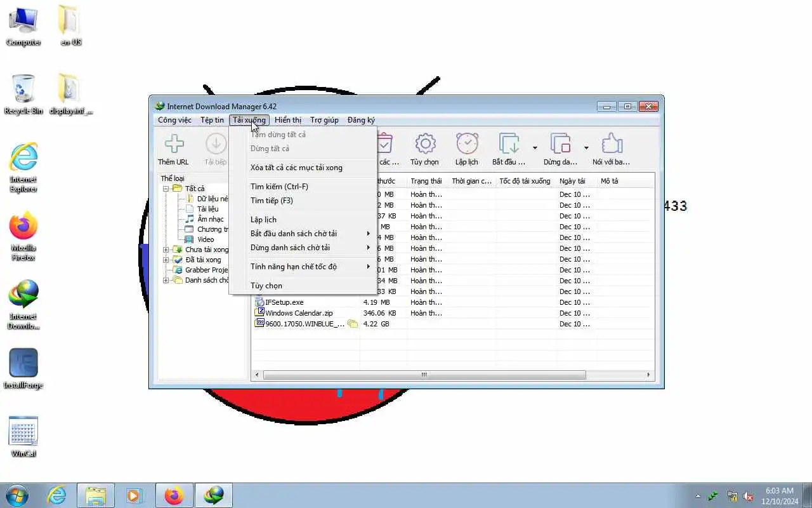Open Tùy chọn gear icon in toolbar
Image resolution: width=812 pixels, height=508 pixels.
pos(425,144)
